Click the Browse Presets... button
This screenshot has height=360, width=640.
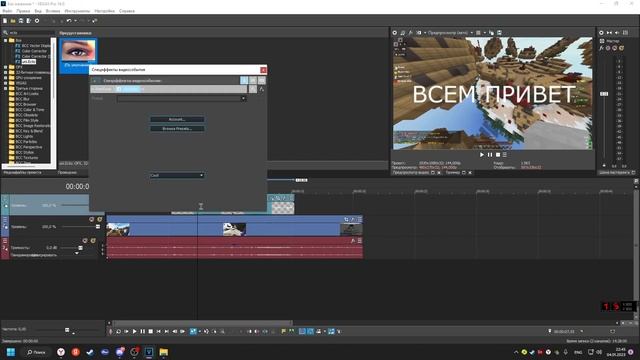(177, 129)
